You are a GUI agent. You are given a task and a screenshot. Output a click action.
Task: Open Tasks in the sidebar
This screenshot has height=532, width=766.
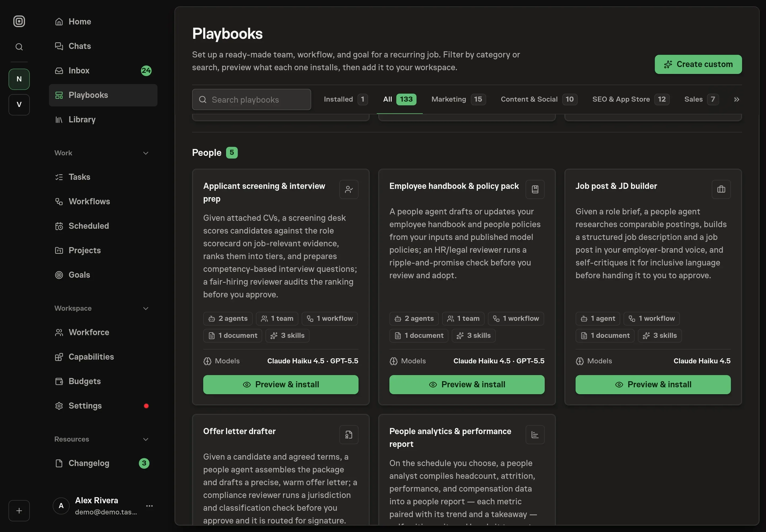[x=103, y=177]
